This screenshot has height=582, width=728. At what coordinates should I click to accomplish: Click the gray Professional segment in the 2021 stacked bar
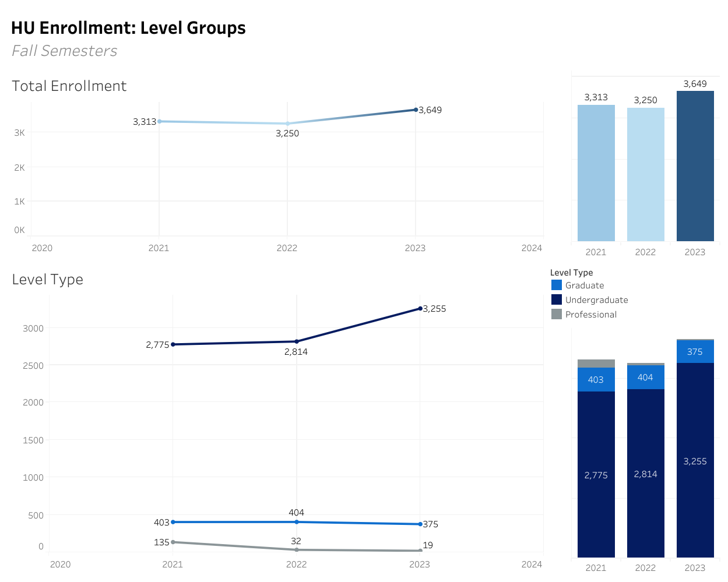[x=596, y=364]
